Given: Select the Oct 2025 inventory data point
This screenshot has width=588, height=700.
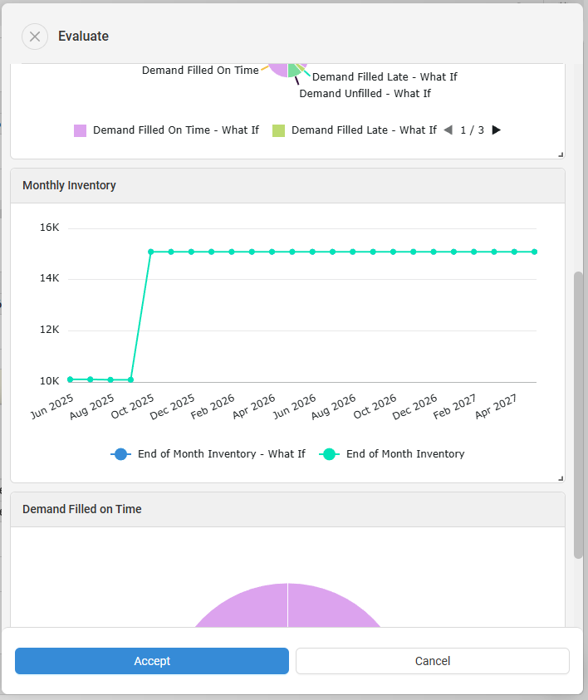Looking at the screenshot, I should pos(151,252).
